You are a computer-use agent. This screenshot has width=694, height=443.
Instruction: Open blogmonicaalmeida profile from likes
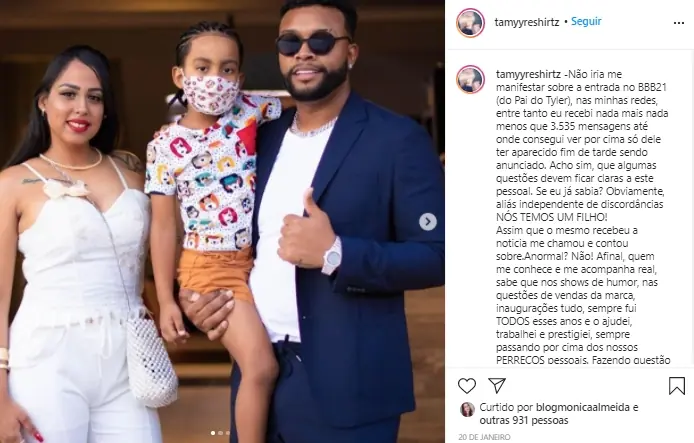582,408
